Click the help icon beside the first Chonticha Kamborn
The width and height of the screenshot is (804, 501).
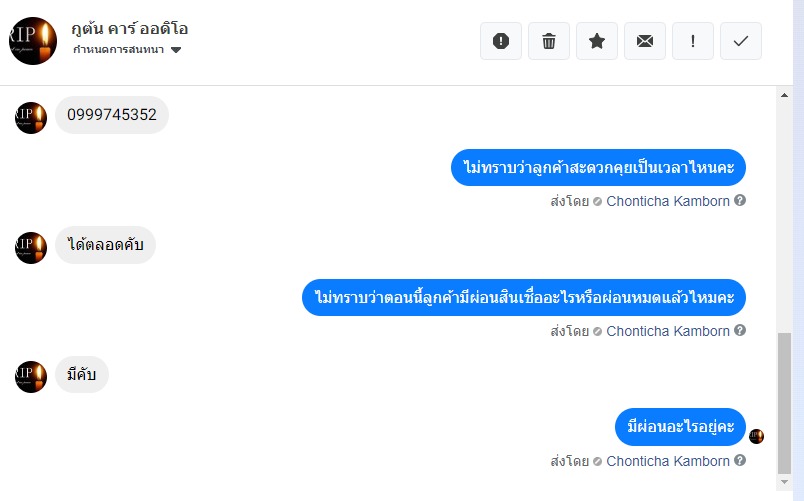[x=739, y=201]
